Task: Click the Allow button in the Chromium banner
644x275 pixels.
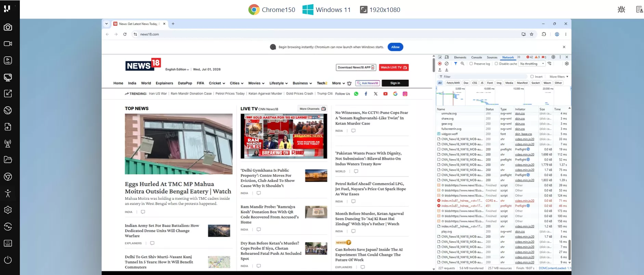Action: [x=395, y=47]
